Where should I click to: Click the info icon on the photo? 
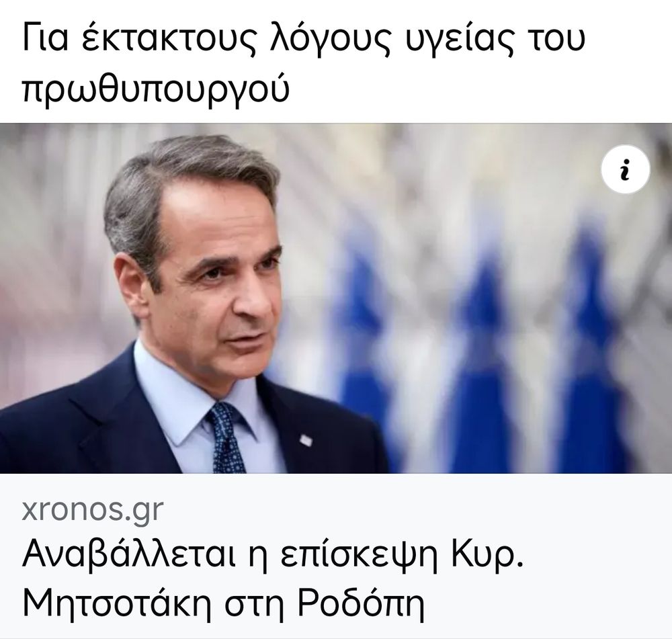pyautogui.click(x=625, y=169)
